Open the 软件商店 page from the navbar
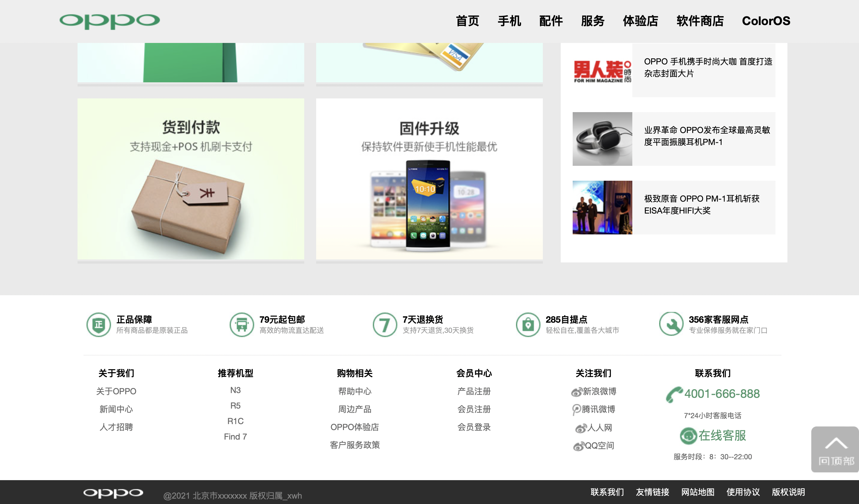This screenshot has height=504, width=859. 699,21
